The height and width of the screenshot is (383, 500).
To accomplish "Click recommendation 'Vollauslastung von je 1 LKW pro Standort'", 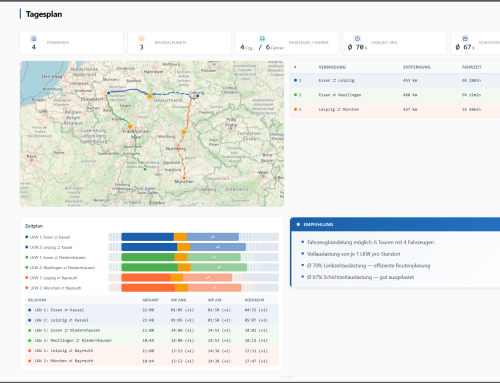I will (353, 254).
